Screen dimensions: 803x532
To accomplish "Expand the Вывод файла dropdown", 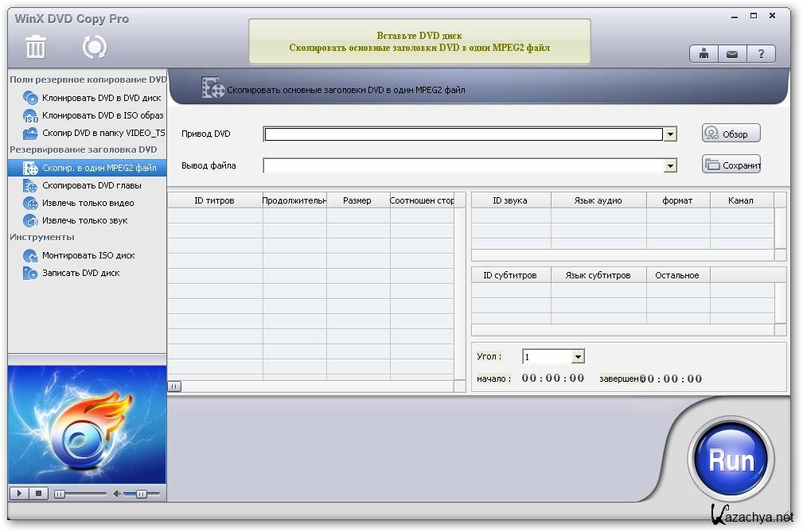I will click(x=670, y=166).
